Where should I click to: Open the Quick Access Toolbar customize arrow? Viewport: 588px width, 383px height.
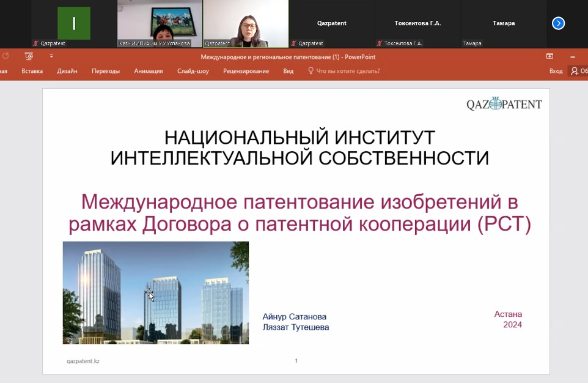[x=51, y=56]
